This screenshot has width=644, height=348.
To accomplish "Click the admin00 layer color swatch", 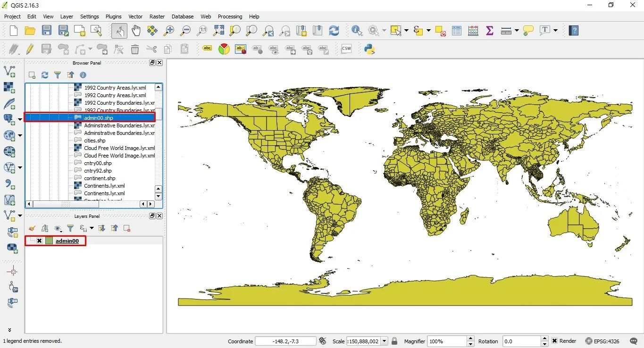I will click(x=49, y=241).
